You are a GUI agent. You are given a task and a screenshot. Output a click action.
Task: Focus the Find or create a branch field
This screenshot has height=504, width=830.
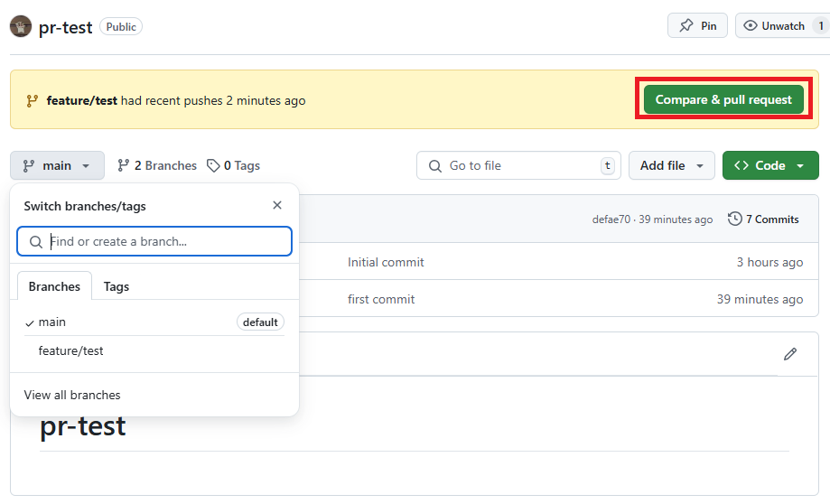[x=163, y=241]
